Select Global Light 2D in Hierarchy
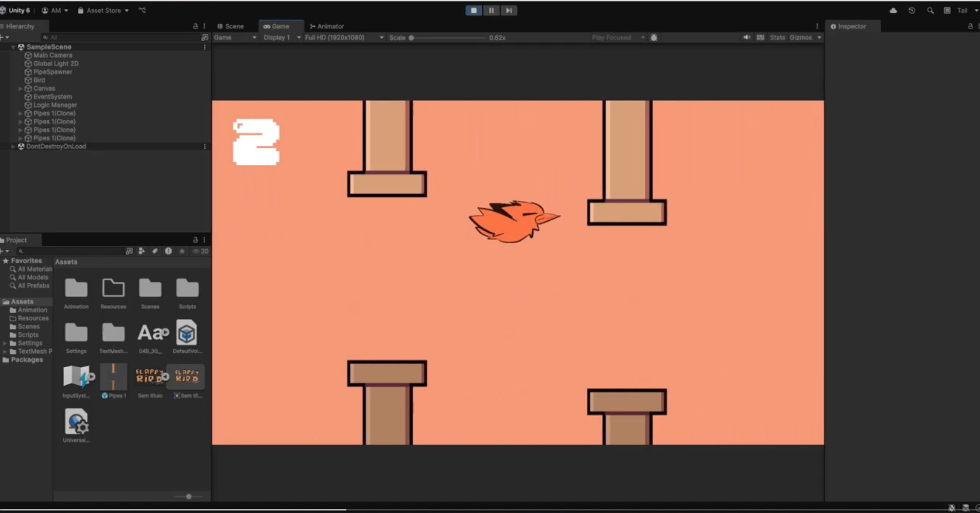Viewport: 980px width, 513px height. coord(56,63)
